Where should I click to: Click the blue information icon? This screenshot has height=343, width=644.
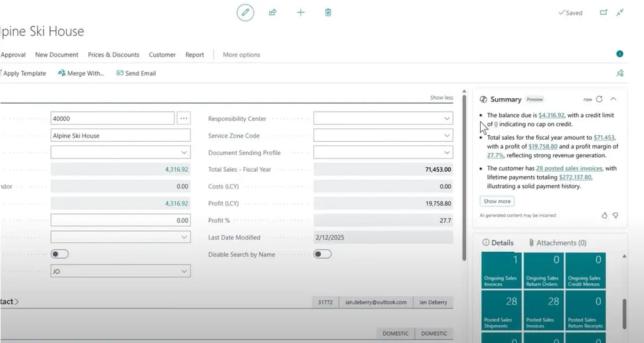[620, 53]
